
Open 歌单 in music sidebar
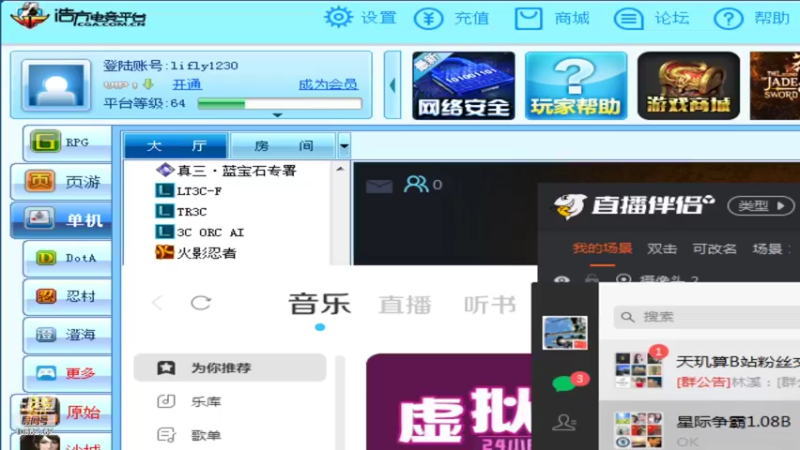206,435
